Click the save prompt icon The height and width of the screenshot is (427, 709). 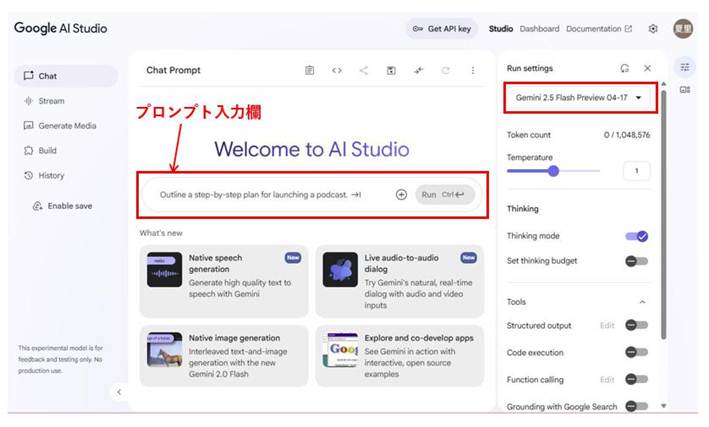coord(391,70)
